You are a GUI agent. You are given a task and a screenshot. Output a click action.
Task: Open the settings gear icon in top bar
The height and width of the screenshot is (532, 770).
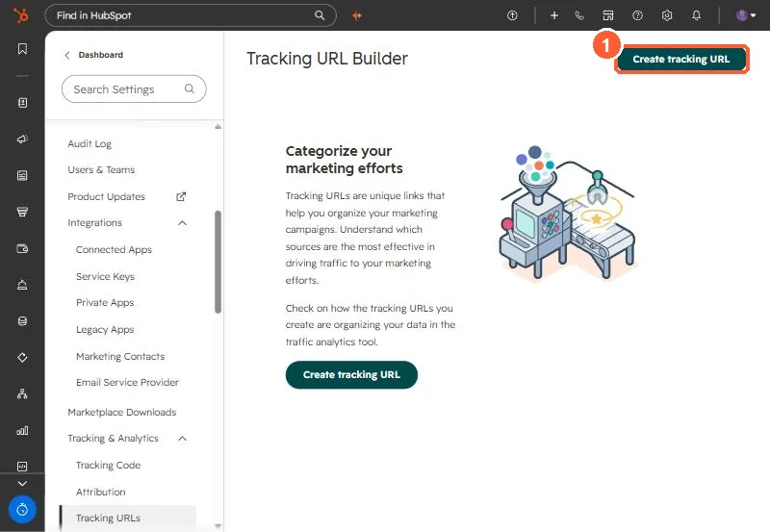click(x=667, y=15)
